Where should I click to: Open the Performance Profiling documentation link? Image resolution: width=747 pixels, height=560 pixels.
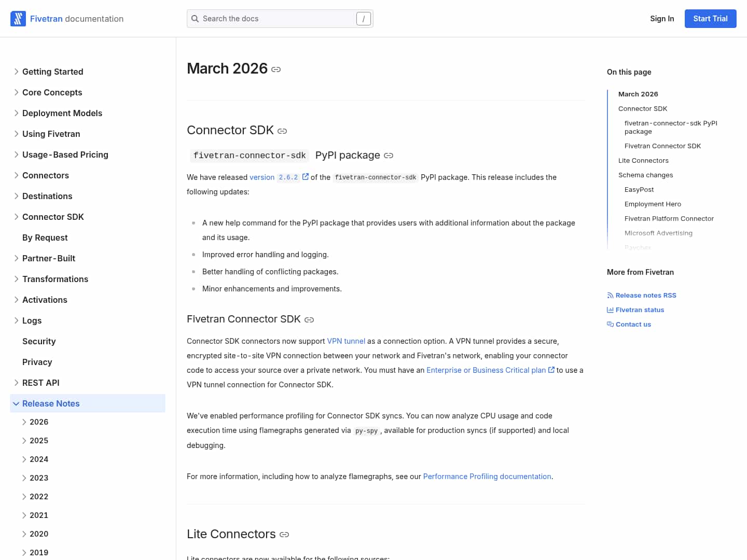coord(487,477)
